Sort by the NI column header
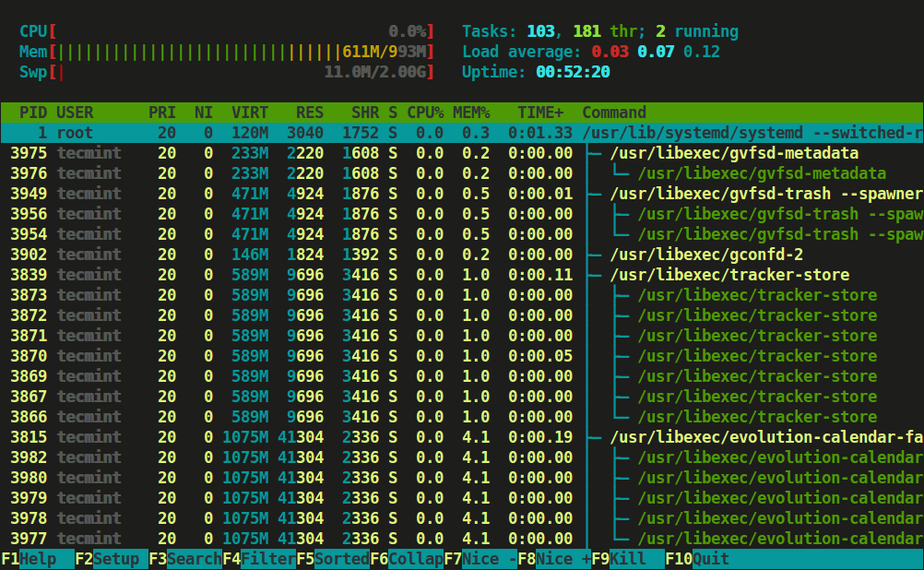The height and width of the screenshot is (570, 924). pyautogui.click(x=203, y=112)
